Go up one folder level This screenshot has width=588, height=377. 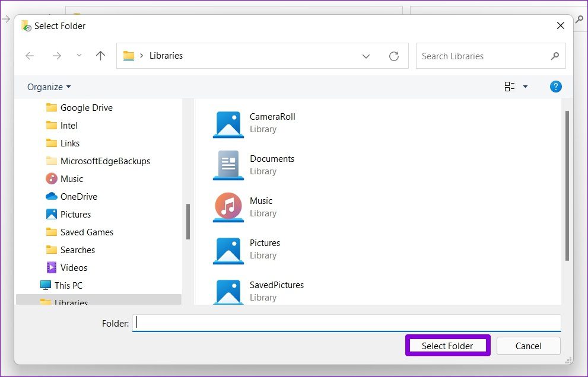coord(100,55)
